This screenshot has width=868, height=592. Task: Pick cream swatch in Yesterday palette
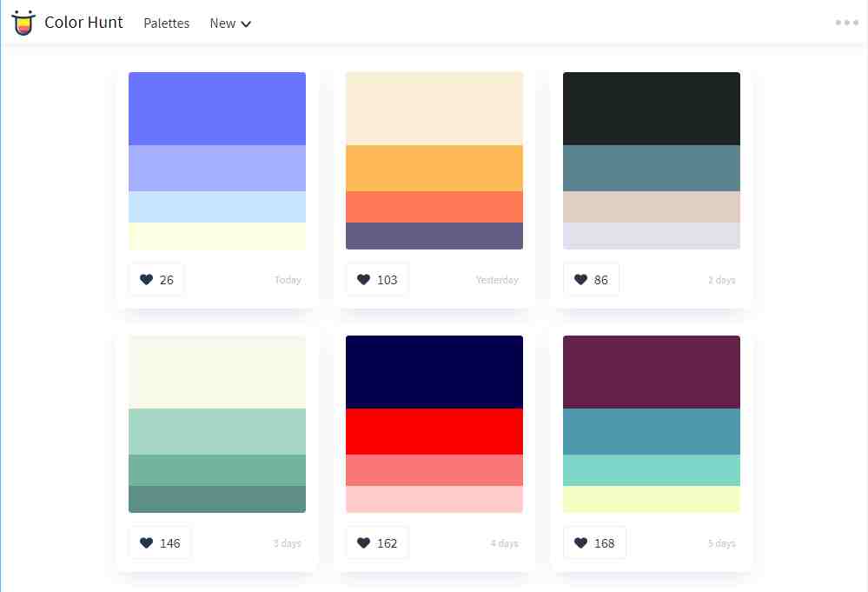click(434, 109)
